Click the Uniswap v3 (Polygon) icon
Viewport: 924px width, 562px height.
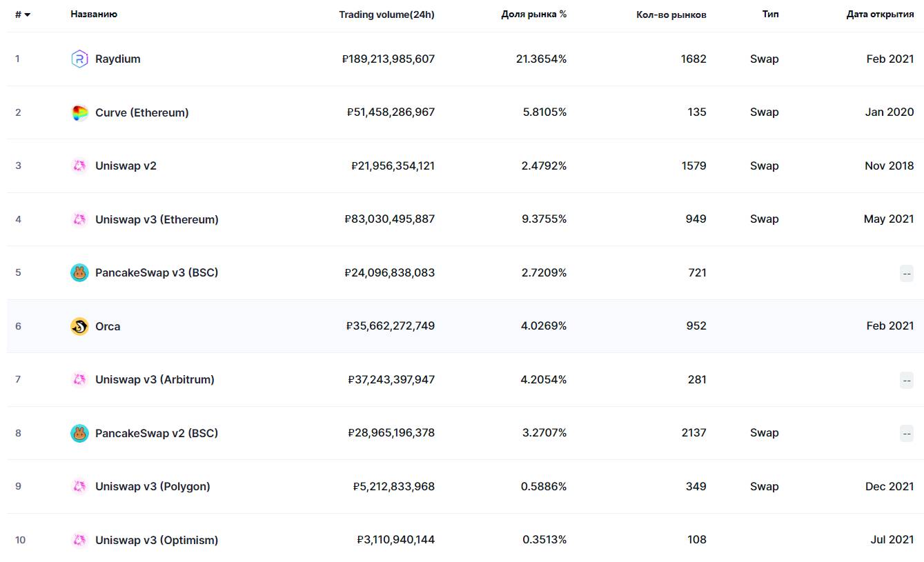(79, 487)
